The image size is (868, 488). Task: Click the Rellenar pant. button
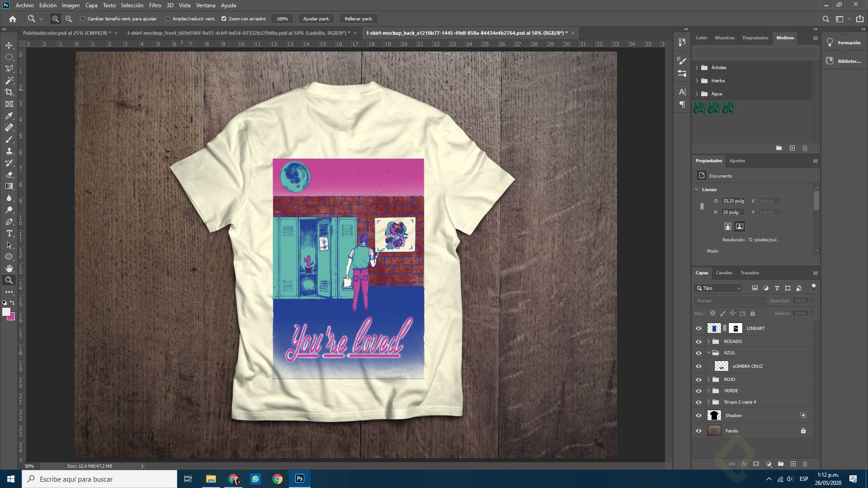[x=359, y=19]
